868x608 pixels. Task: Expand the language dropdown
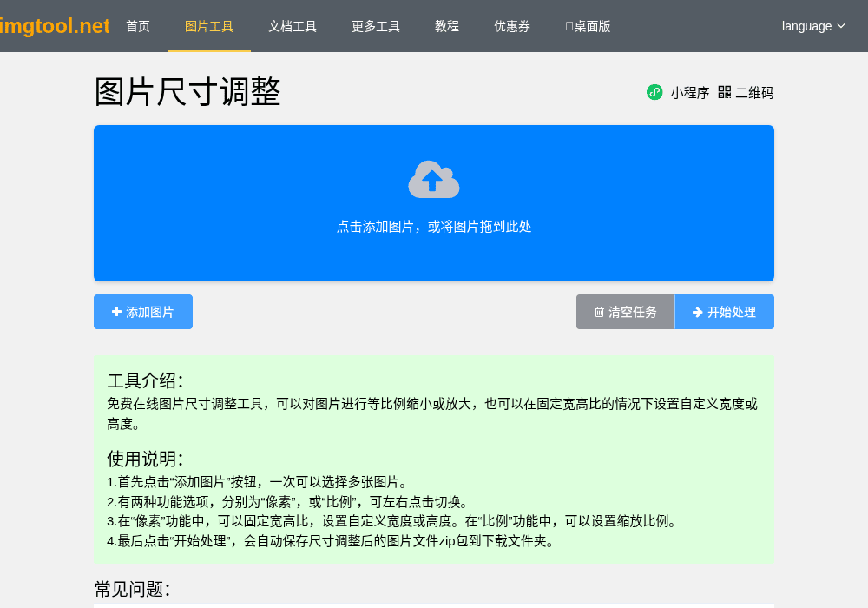tap(813, 26)
